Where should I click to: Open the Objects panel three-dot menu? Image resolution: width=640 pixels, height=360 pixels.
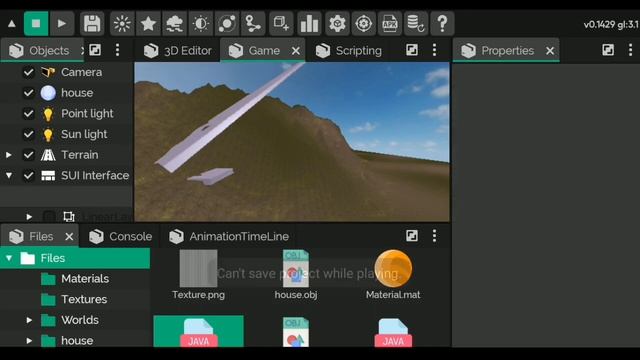tap(118, 50)
